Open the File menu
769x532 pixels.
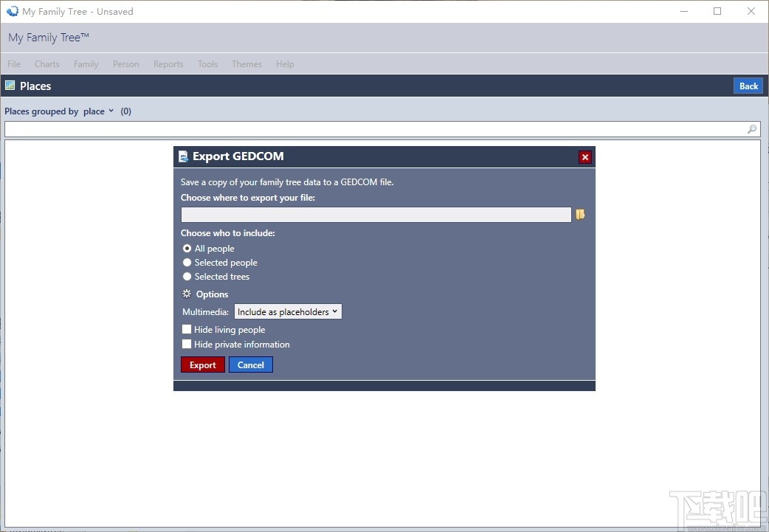(14, 64)
